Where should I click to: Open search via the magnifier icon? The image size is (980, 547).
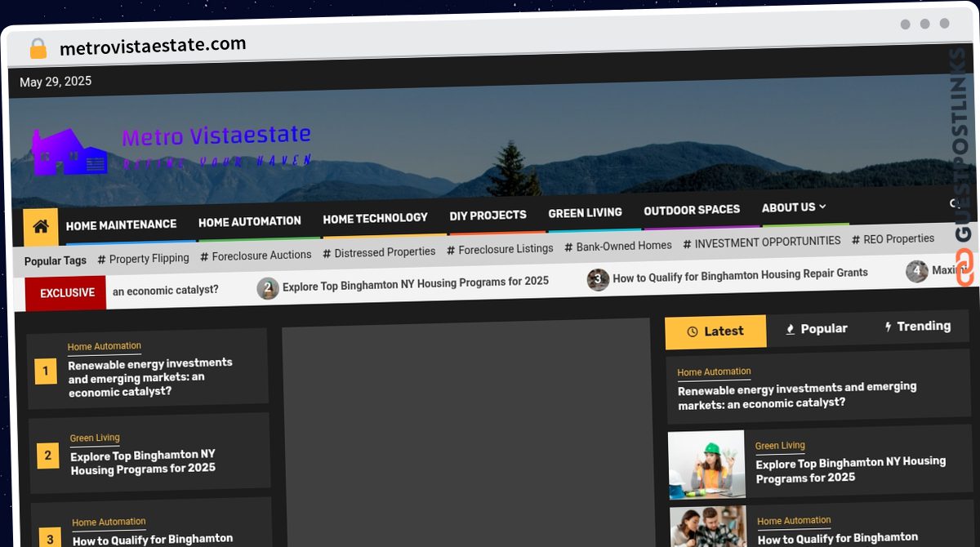pos(954,203)
